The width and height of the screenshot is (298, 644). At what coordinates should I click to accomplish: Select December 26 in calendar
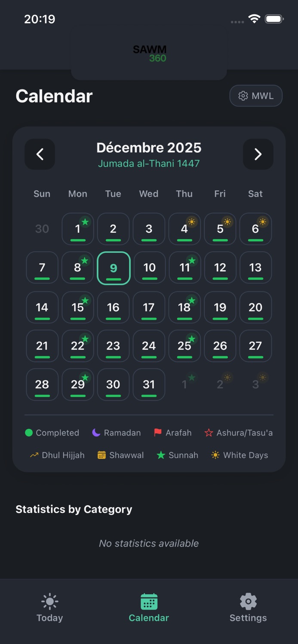click(x=220, y=346)
